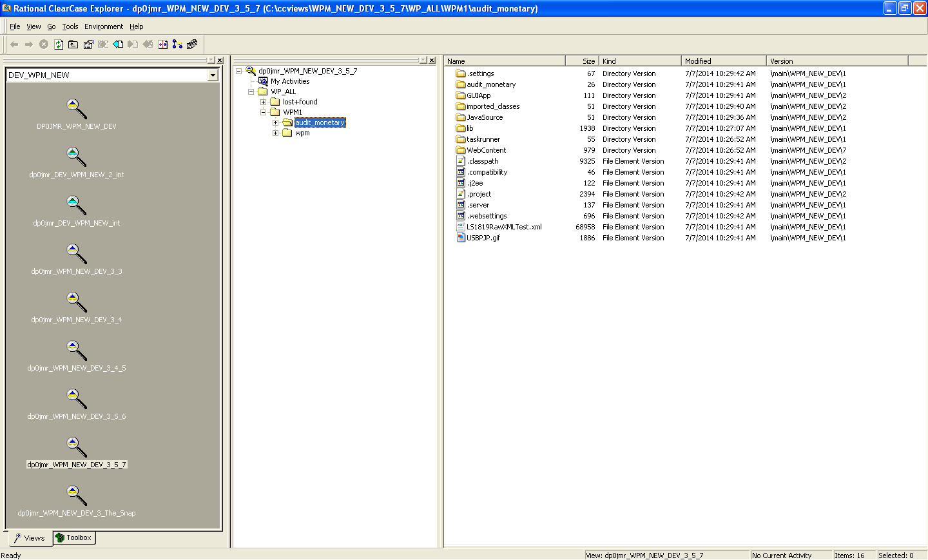Viewport: 928px width, 560px height.
Task: Click the Undo Checkout toolbar icon
Action: click(x=148, y=44)
